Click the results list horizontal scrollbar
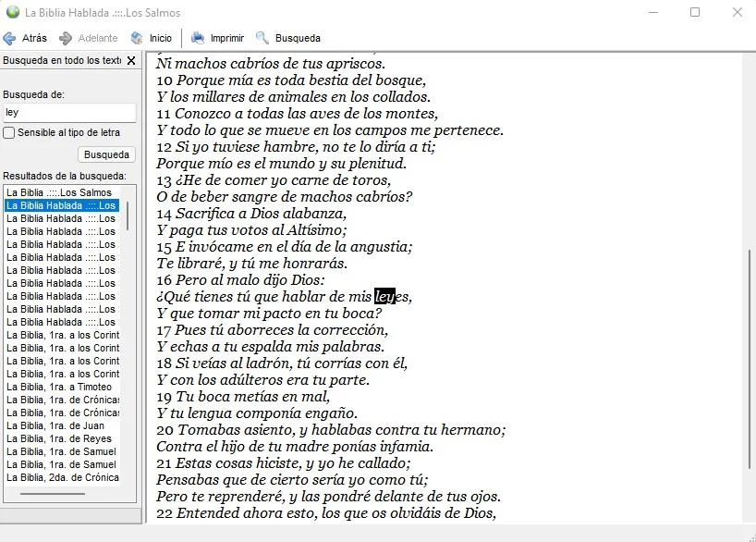The image size is (756, 542). point(53,494)
